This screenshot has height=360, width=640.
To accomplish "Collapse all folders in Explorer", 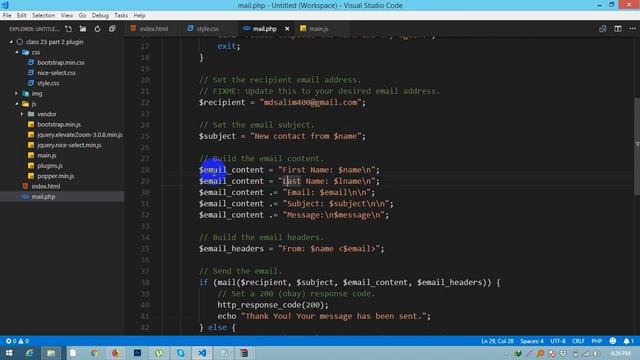I will click(112, 29).
